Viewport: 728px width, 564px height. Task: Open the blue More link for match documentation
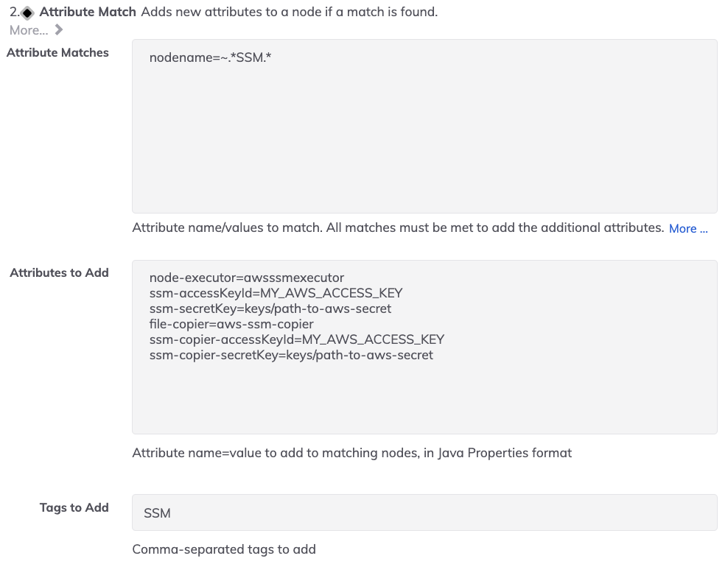point(687,228)
